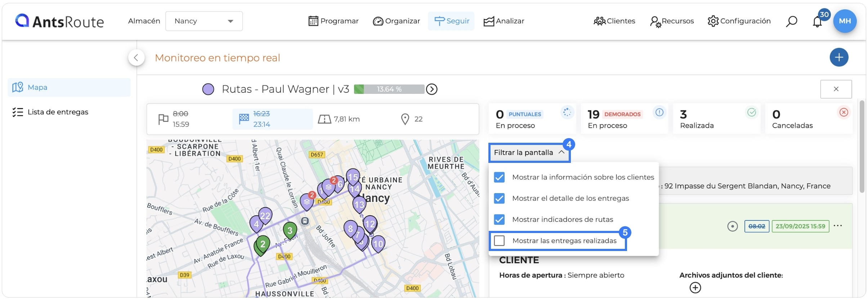This screenshot has width=868, height=301.
Task: Uncheck Mostrar la información sobre los clientes
Action: 499,177
